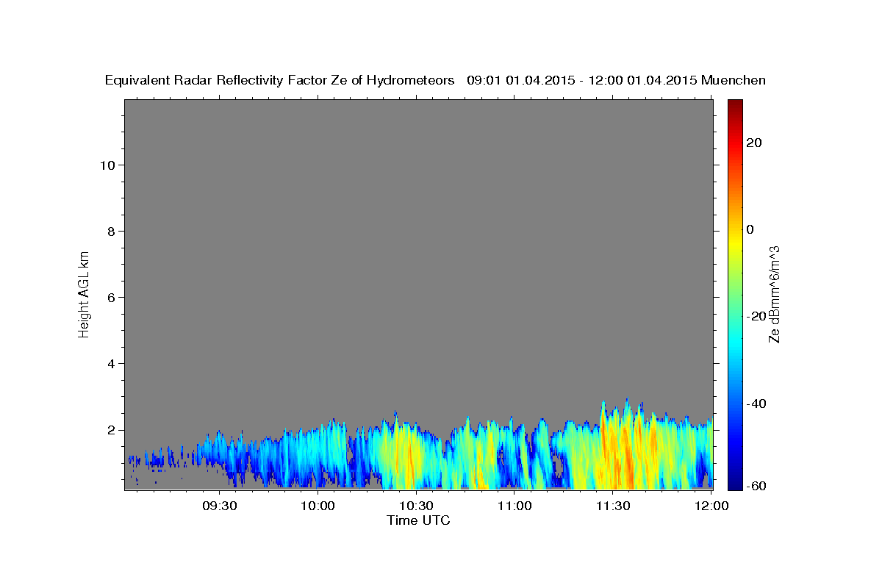This screenshot has height=588, width=882.
Task: Click the colorbar label '-40'
Action: [x=756, y=404]
